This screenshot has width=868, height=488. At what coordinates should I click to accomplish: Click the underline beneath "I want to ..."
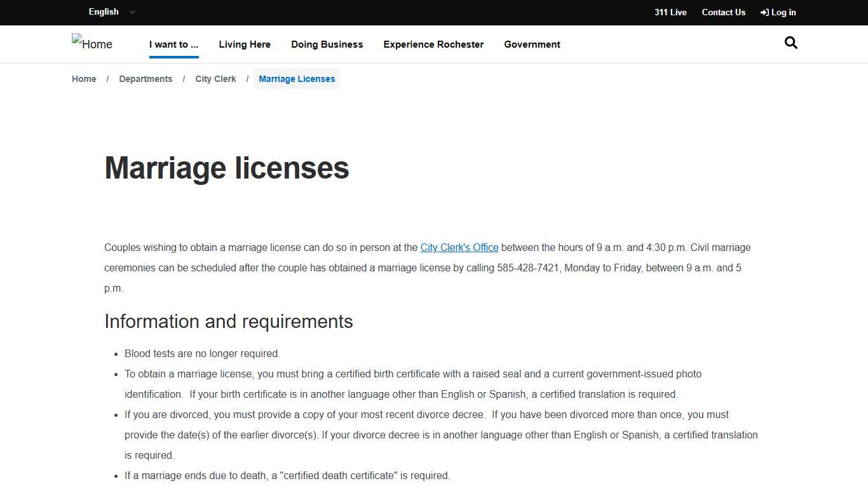point(173,57)
